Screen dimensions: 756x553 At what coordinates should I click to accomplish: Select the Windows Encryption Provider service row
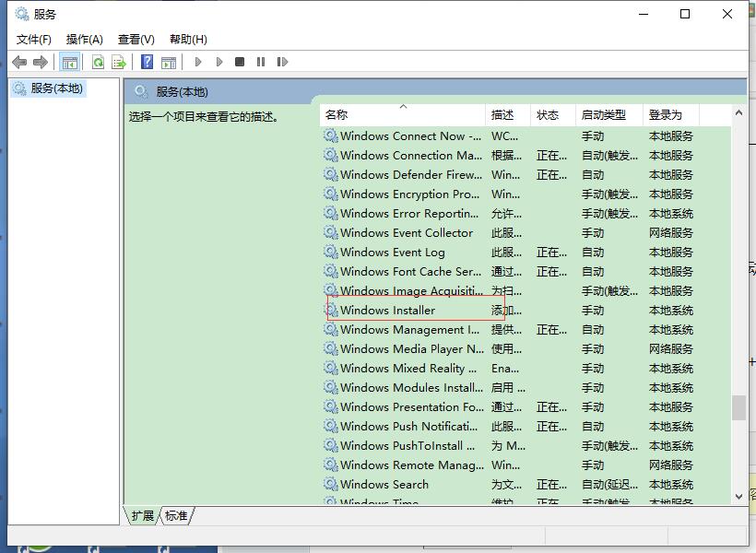click(x=526, y=194)
